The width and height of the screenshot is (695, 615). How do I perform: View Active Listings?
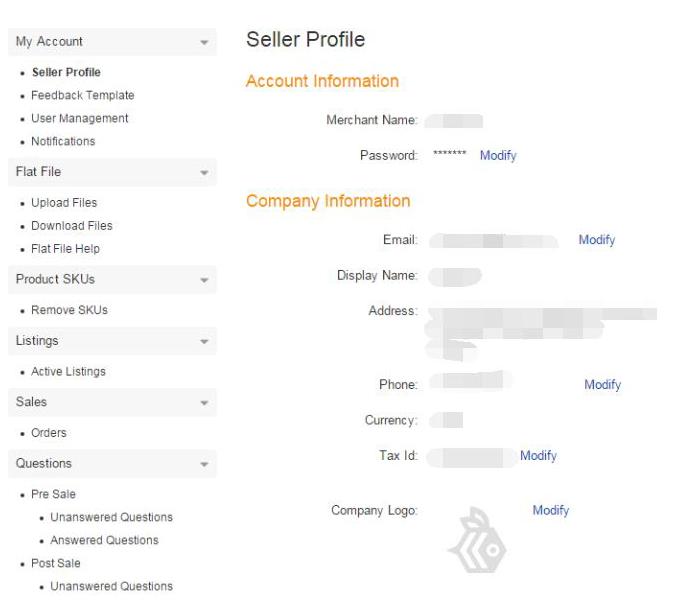point(68,371)
